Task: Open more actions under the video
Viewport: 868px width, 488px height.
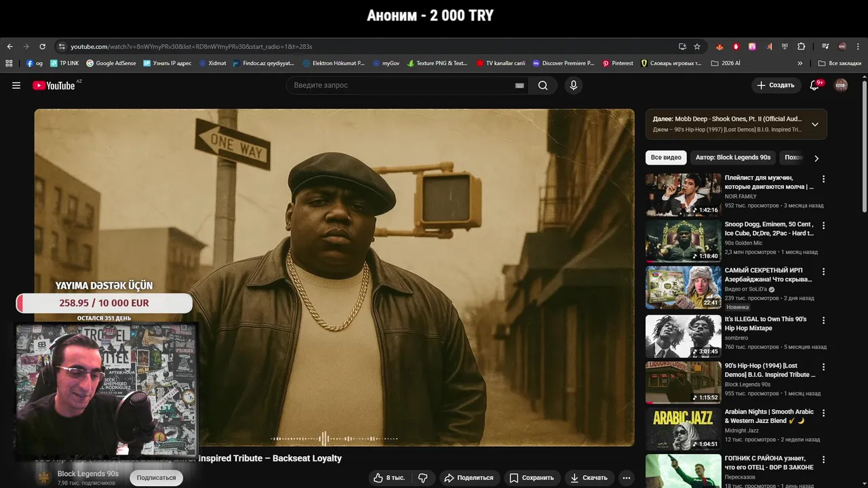Action: (x=627, y=478)
